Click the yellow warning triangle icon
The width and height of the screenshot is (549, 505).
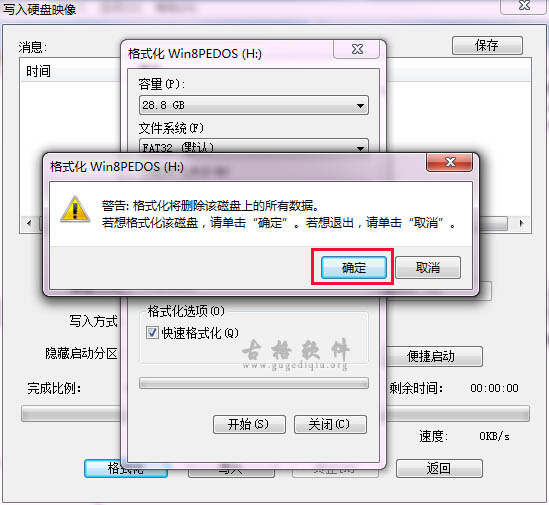tap(75, 210)
